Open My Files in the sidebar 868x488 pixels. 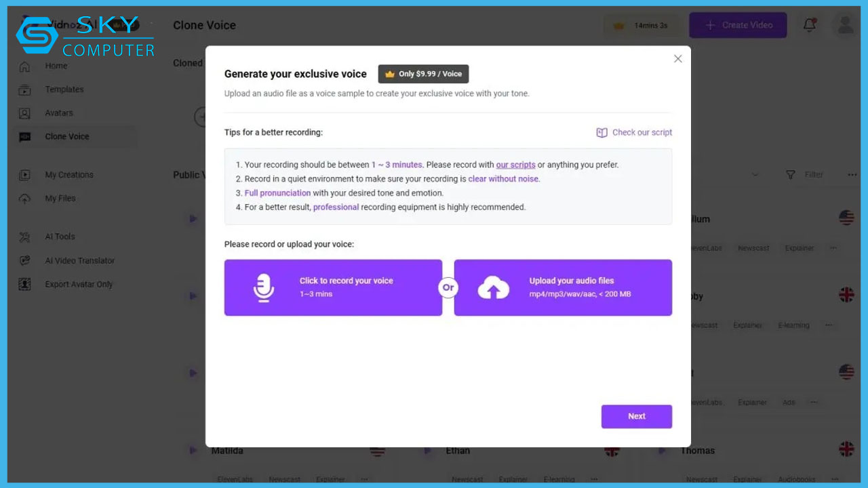(60, 199)
